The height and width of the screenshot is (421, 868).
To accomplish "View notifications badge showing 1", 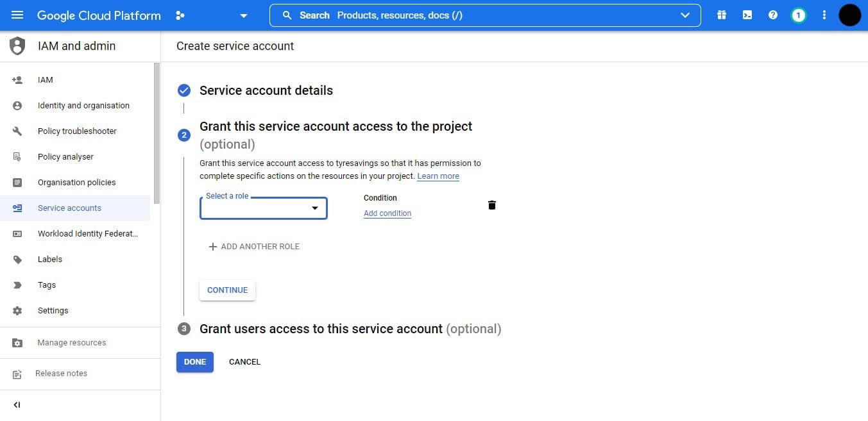I will (x=799, y=15).
